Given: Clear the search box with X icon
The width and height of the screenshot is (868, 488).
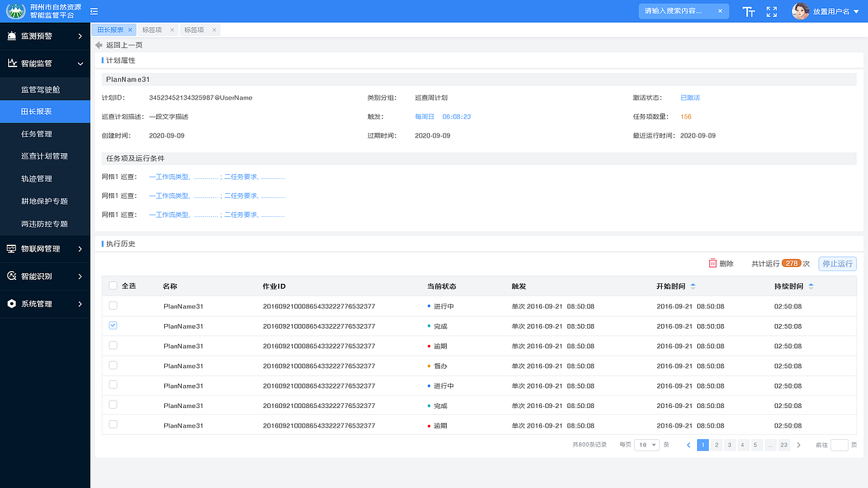Looking at the screenshot, I should click(x=720, y=11).
